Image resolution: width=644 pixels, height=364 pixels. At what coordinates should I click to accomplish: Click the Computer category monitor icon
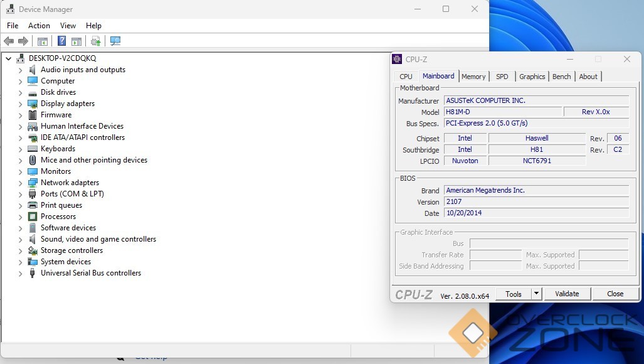pos(33,81)
